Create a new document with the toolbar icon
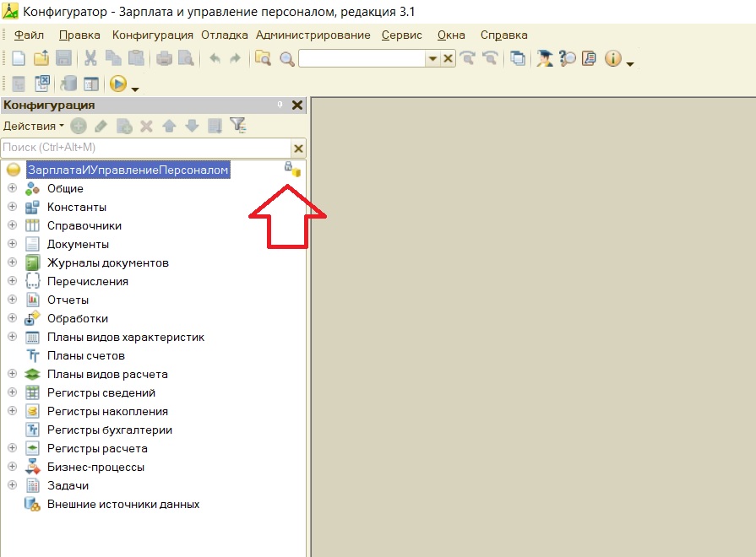Screen dimensions: 756x557 [x=19, y=58]
